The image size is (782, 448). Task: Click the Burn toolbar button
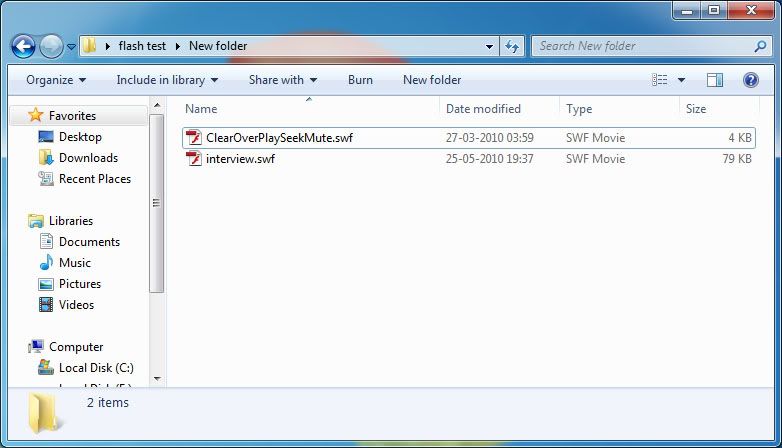click(x=360, y=80)
